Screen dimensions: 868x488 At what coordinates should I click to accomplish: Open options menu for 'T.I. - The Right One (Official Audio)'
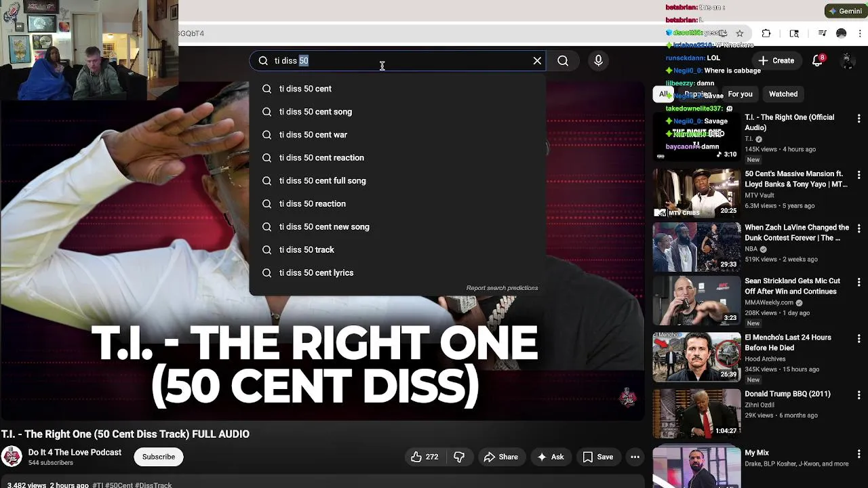pyautogui.click(x=859, y=119)
